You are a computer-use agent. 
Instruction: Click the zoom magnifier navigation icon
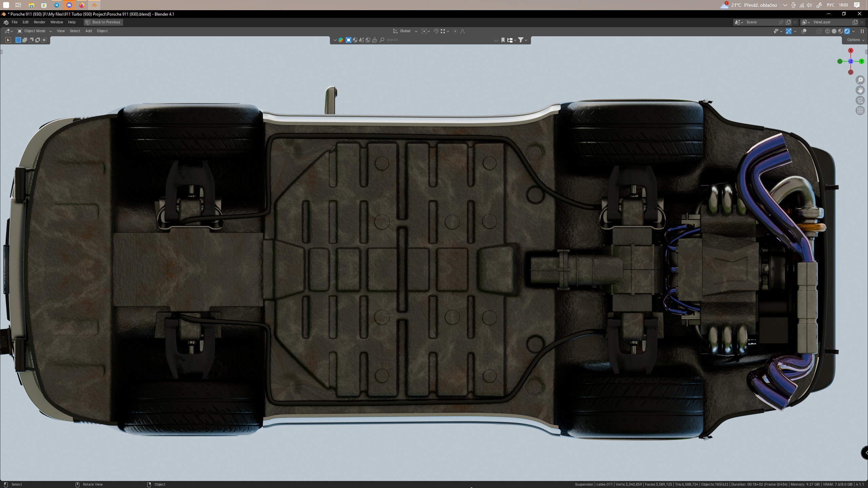[x=860, y=80]
